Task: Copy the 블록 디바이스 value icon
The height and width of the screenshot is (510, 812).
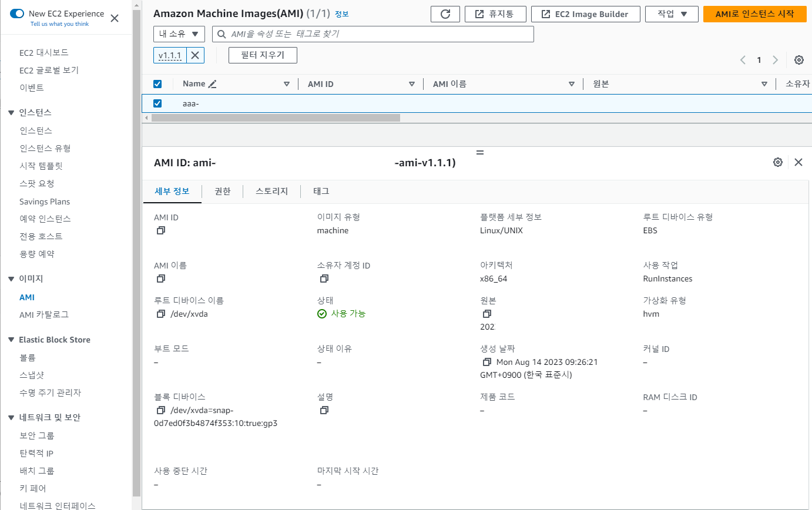Action: coord(161,410)
